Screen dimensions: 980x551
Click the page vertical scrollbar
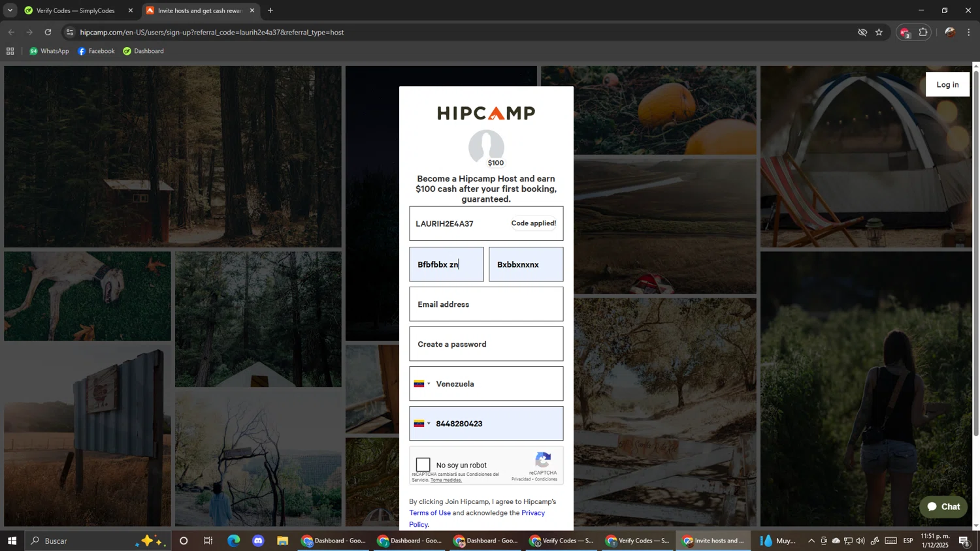(976, 261)
